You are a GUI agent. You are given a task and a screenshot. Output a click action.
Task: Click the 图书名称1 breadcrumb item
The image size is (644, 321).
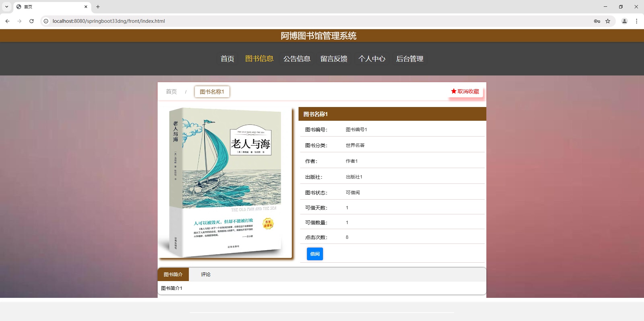tap(212, 92)
